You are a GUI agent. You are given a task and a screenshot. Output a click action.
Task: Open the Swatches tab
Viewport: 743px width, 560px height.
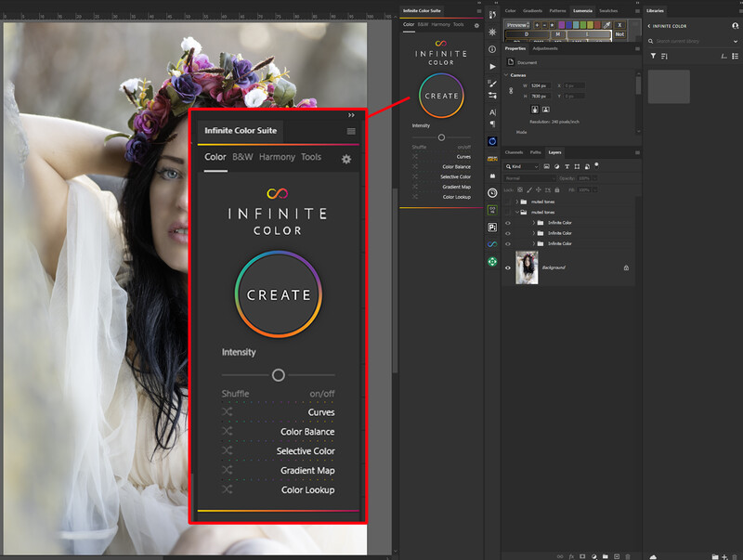(x=608, y=11)
